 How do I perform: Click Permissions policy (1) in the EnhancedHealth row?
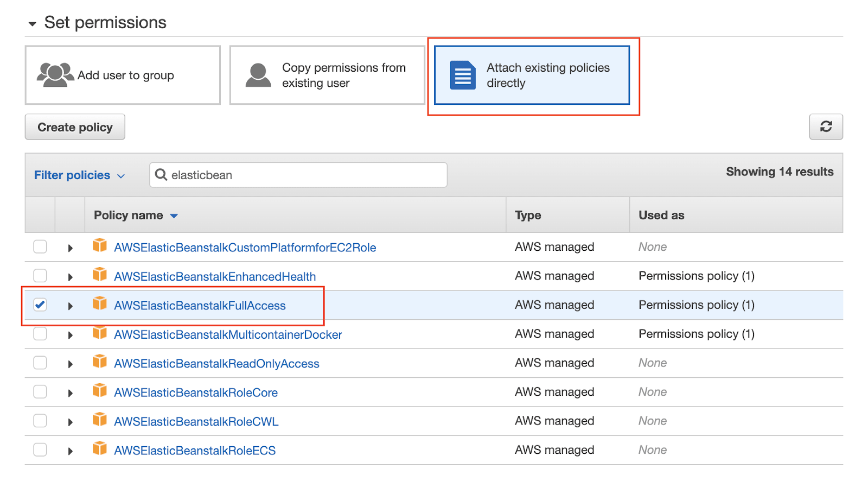[697, 276]
